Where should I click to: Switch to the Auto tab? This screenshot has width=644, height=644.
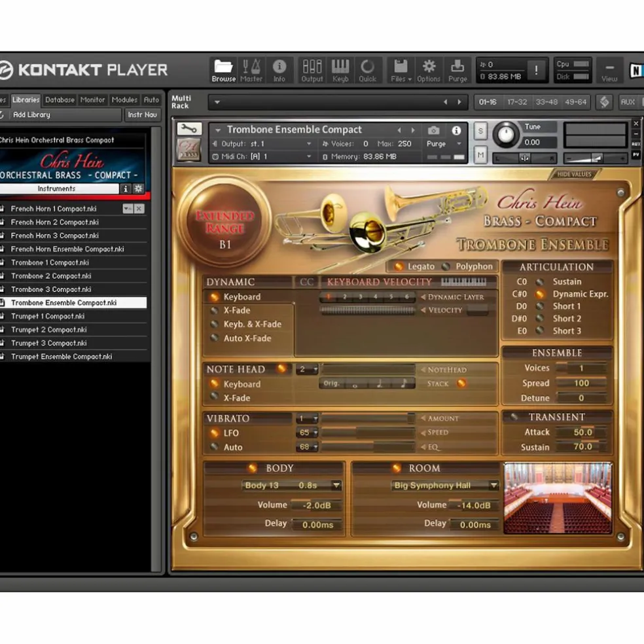151,99
